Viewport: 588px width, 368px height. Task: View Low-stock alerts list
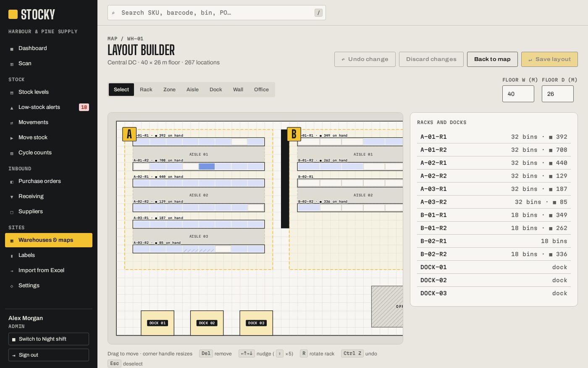coord(49,107)
